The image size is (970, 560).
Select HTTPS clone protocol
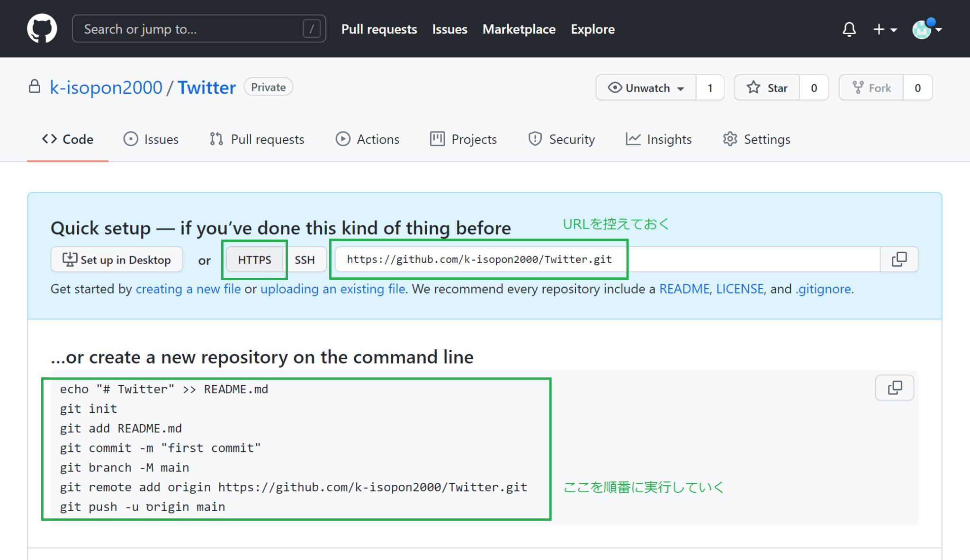254,259
